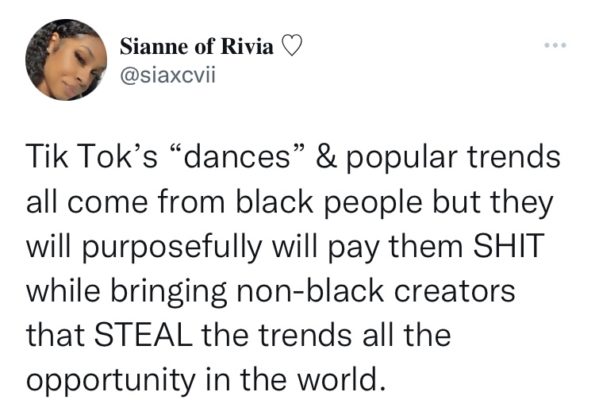595x415 pixels.
Task: Click the @siaxcvii handle
Action: coord(167,75)
